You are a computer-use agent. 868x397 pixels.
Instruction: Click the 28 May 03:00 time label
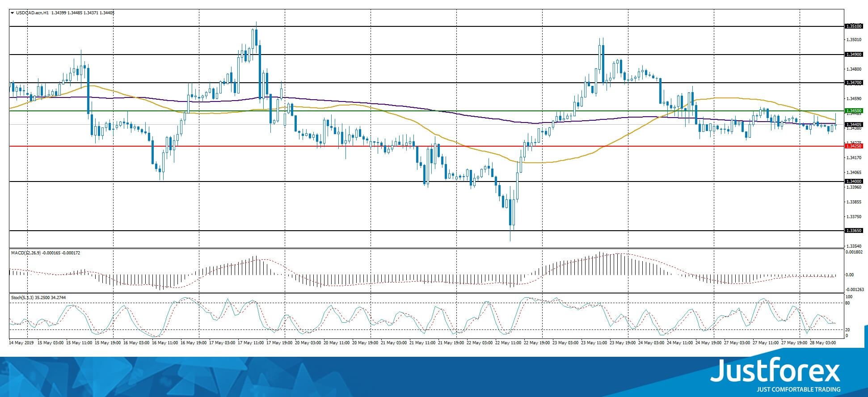(x=822, y=343)
